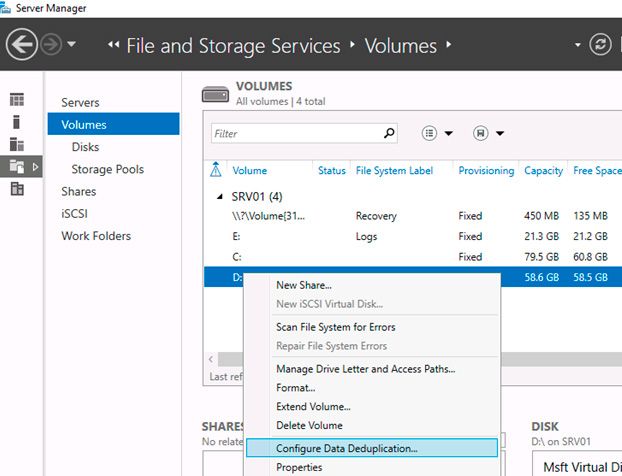Click the save query disk icon
Screen dimensions: 622x476
click(480, 133)
